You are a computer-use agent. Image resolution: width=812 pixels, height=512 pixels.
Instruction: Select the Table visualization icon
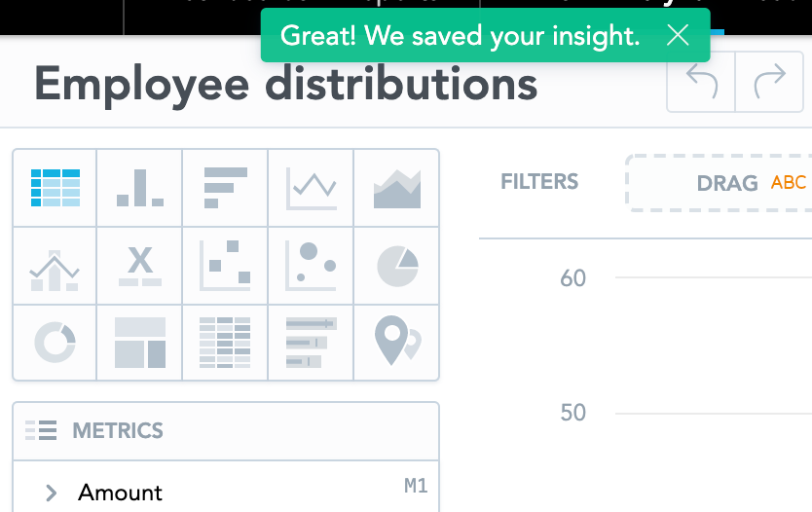[55, 188]
